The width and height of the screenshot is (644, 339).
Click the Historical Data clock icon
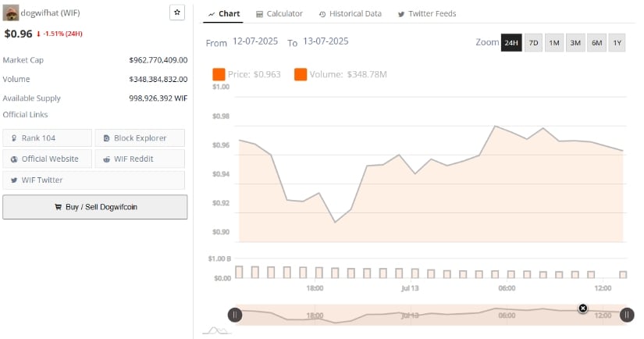tap(322, 14)
